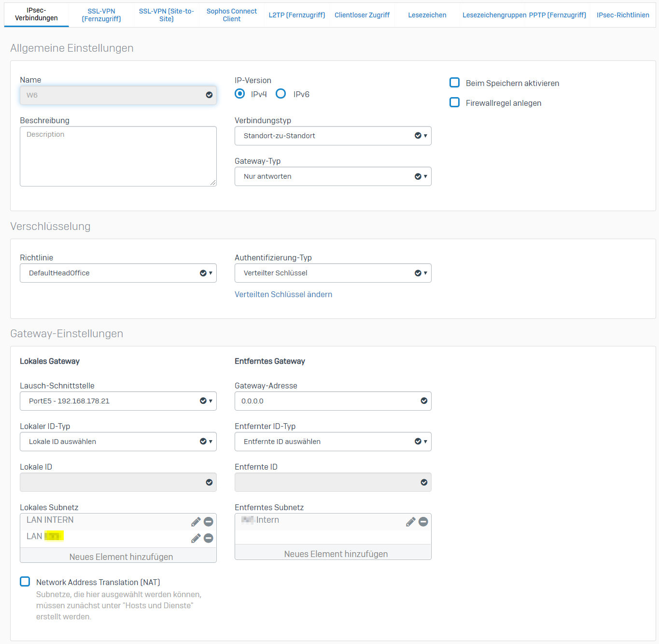Expand the Gateway-Typ dropdown
Image resolution: width=659 pixels, height=644 pixels.
pyautogui.click(x=333, y=176)
